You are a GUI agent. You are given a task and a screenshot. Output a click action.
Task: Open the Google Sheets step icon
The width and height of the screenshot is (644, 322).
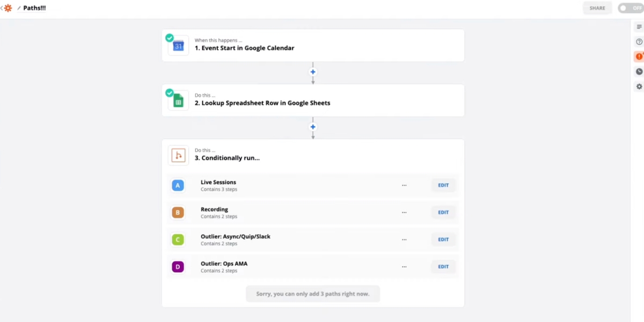point(178,100)
